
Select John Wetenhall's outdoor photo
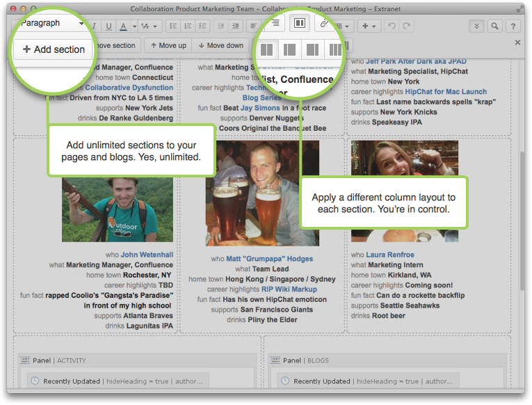tap(118, 209)
